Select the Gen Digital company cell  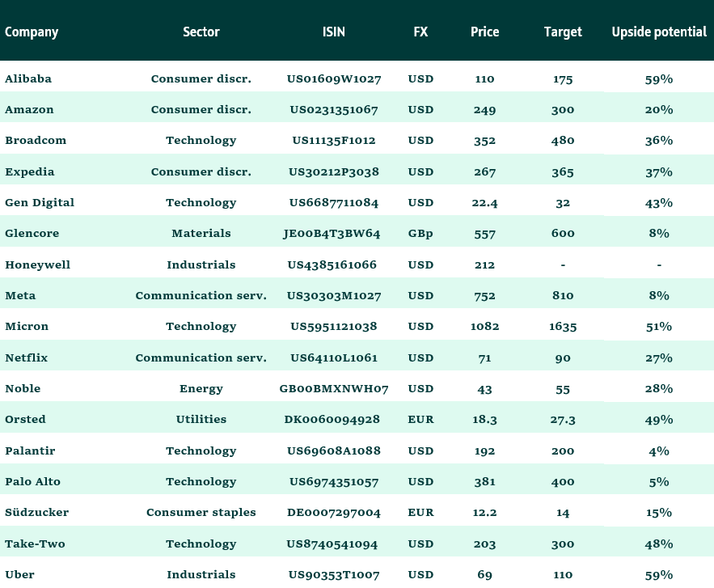40,203
